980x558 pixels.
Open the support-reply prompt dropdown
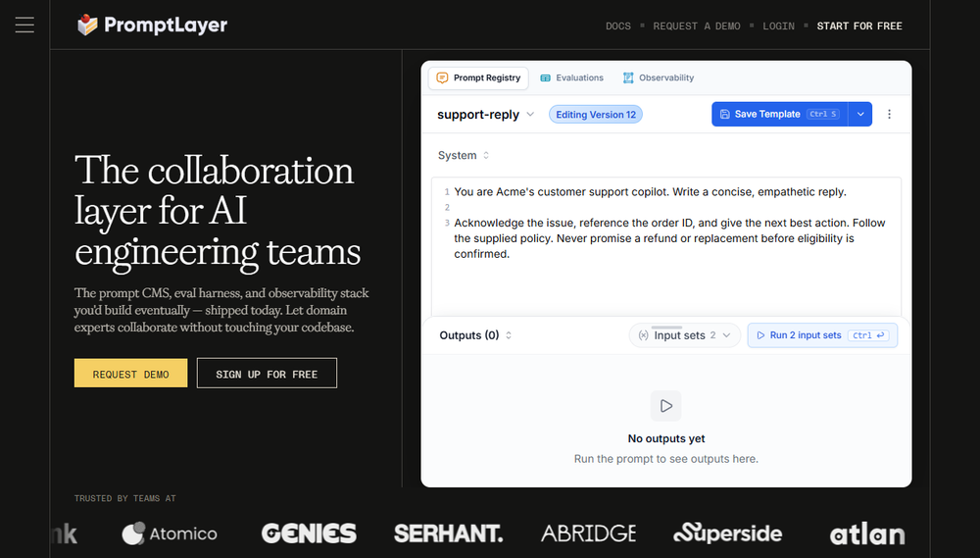click(486, 115)
